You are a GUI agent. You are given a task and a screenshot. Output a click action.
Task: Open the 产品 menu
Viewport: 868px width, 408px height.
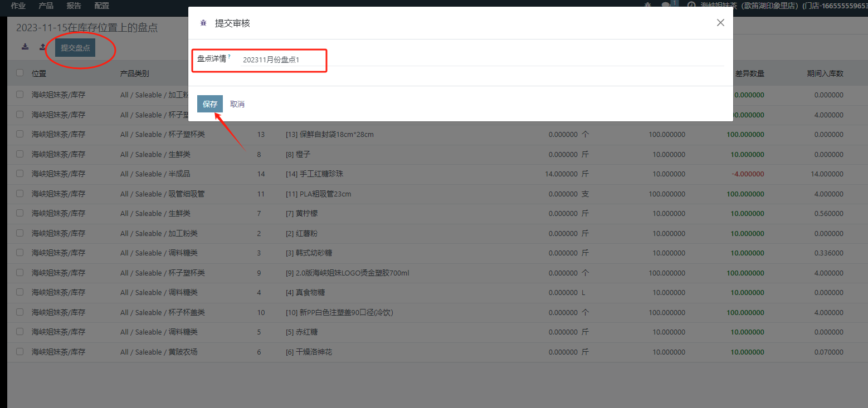coord(46,6)
